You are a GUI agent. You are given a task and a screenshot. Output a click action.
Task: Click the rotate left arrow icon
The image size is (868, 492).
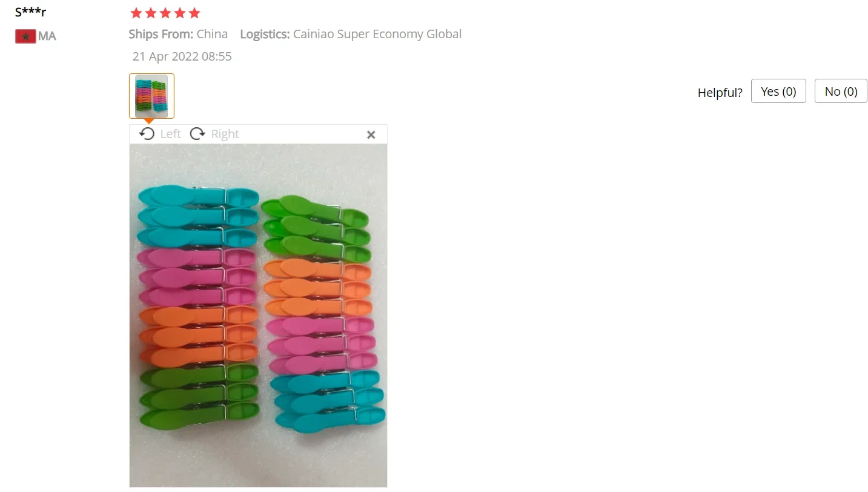(147, 134)
